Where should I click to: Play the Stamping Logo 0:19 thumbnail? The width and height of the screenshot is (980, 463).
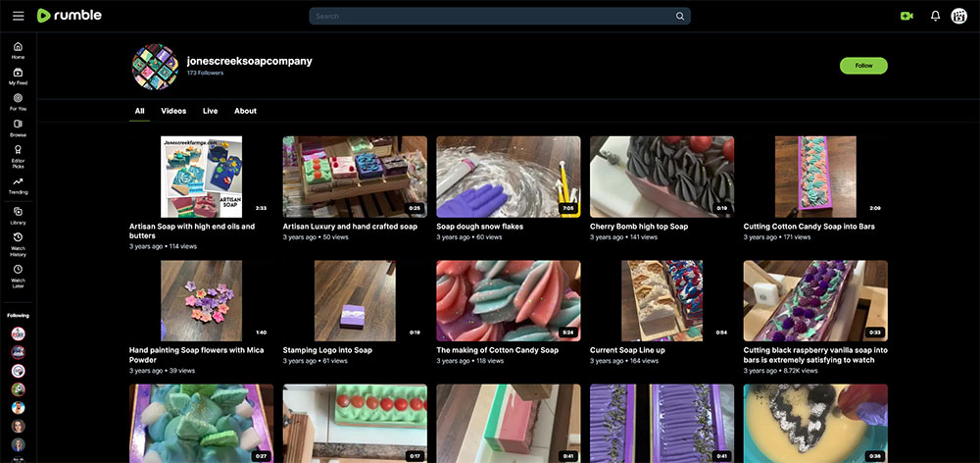point(355,301)
